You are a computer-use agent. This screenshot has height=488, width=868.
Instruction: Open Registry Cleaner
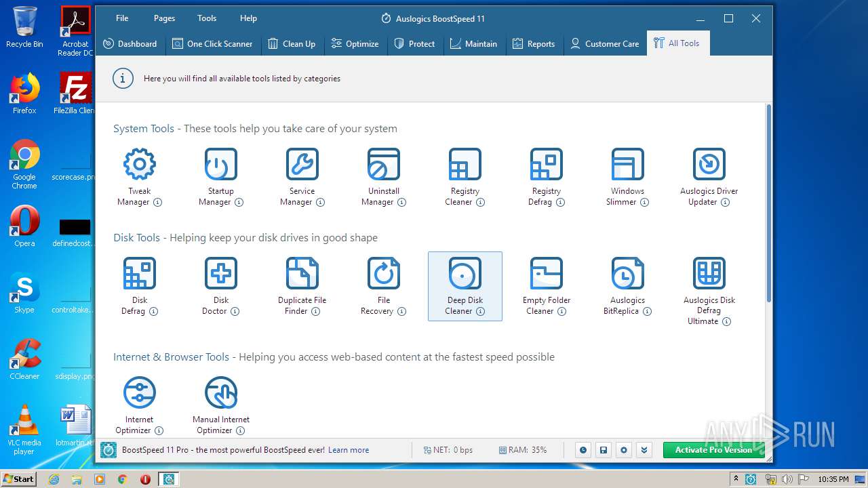coord(465,178)
